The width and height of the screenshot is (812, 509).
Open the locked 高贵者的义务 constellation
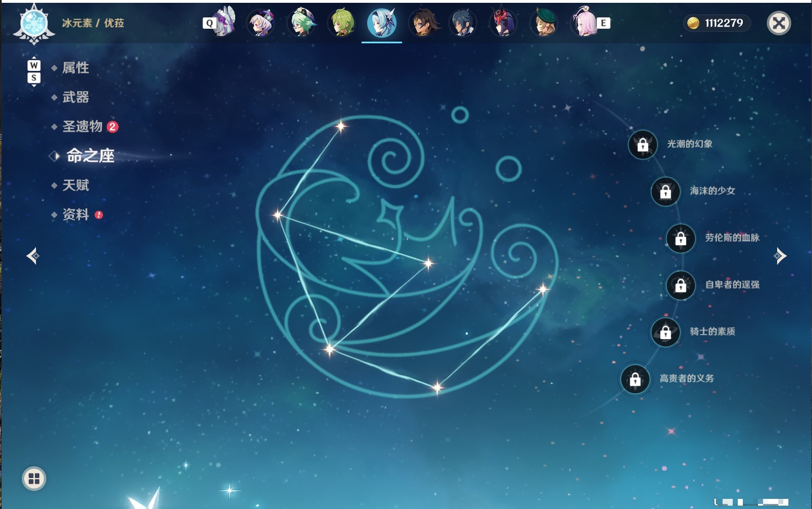(635, 379)
